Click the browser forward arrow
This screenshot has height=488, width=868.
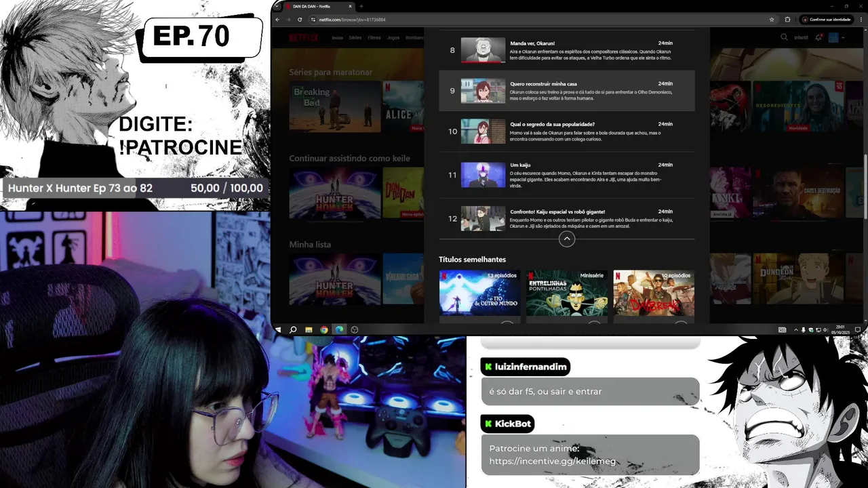click(288, 20)
